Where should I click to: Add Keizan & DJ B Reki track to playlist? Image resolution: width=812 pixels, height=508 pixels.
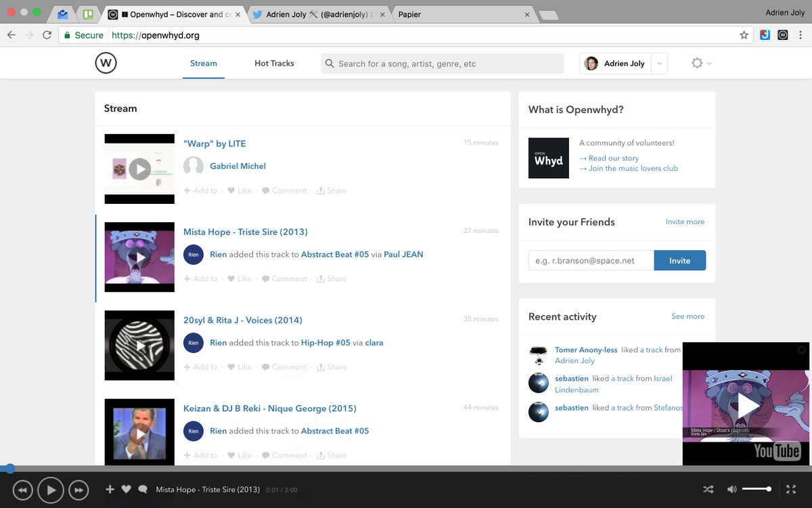(201, 455)
